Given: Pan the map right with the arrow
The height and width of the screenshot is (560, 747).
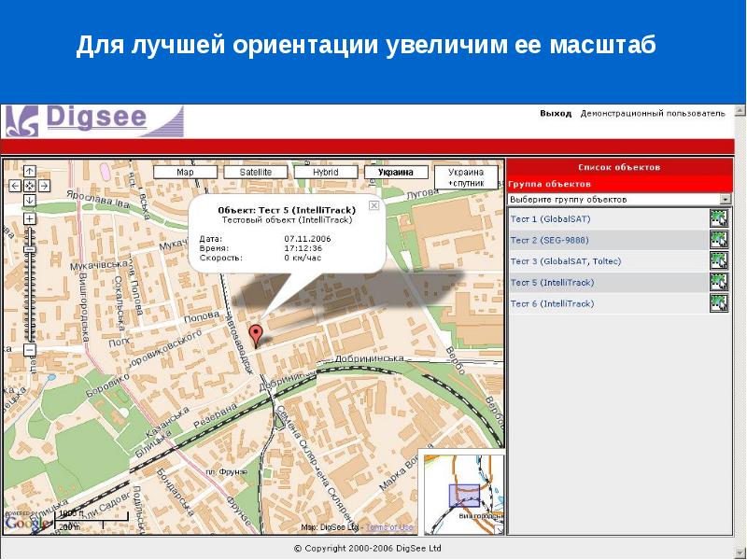Looking at the screenshot, I should coord(44,187).
